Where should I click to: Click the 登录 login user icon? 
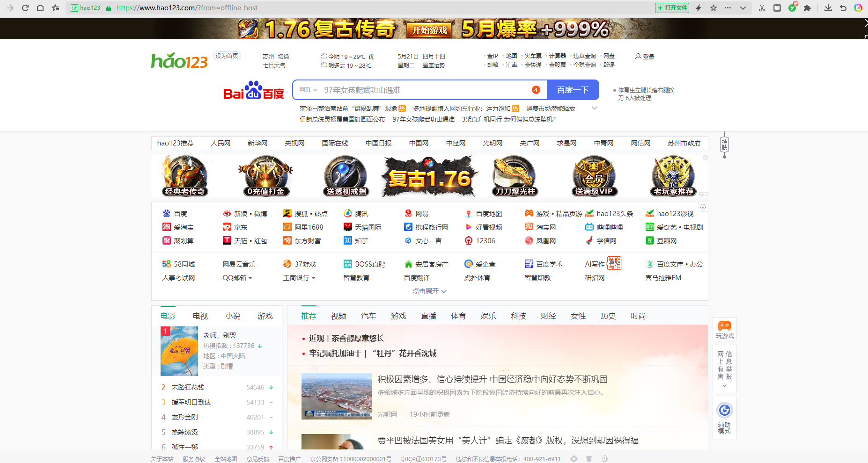click(x=645, y=57)
